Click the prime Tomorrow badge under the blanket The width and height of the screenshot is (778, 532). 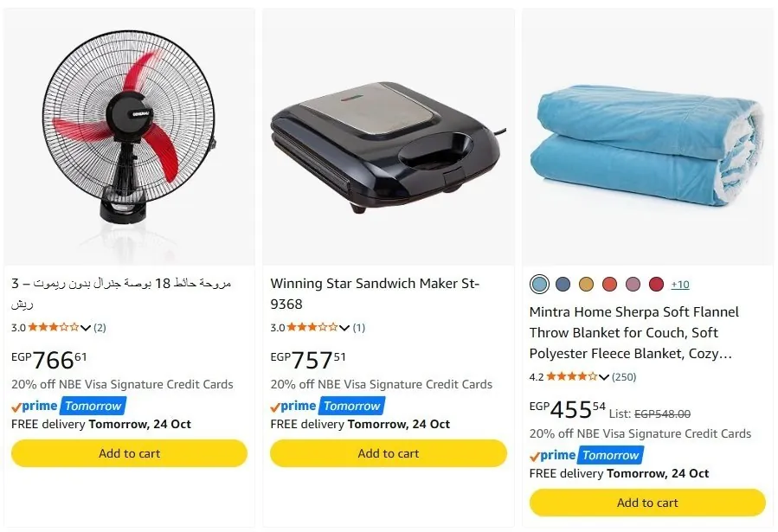pyautogui.click(x=587, y=455)
